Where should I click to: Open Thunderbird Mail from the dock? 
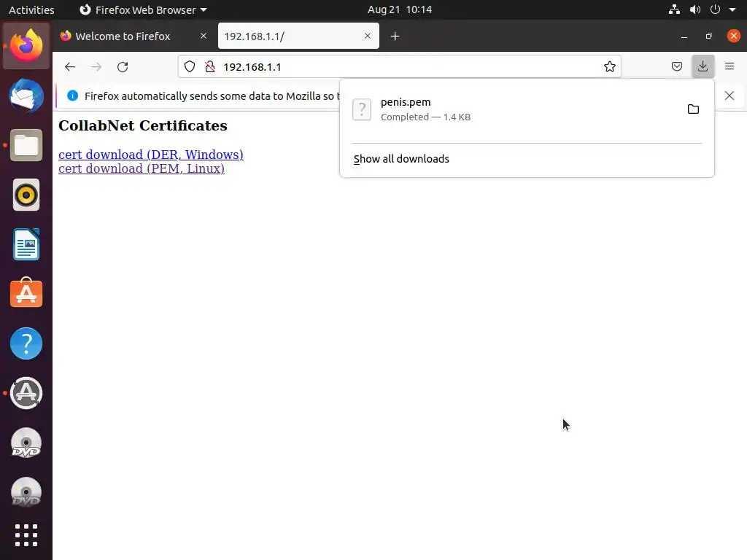tap(26, 96)
